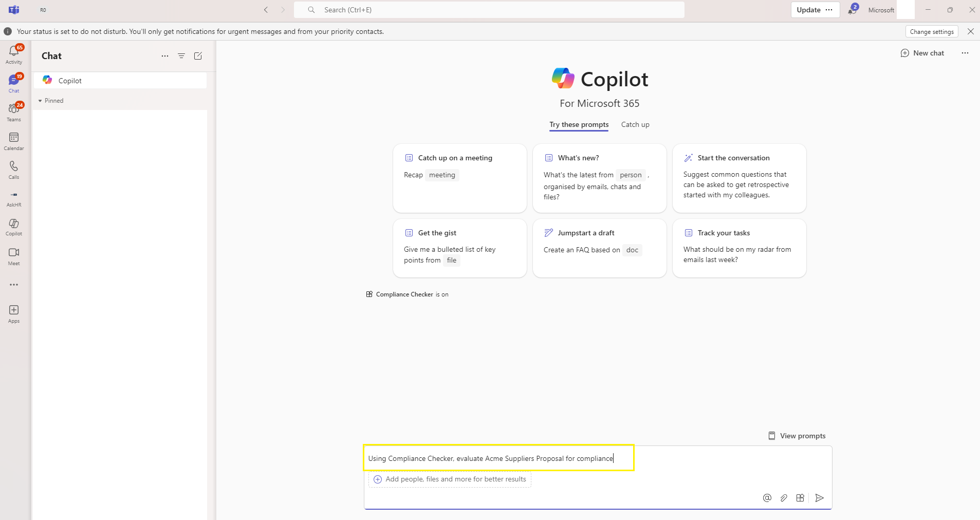Choose the Jumpstart a draft prompt card

coord(599,248)
